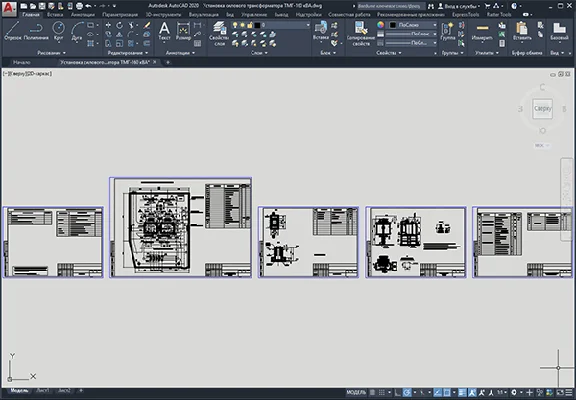The image size is (576, 400).
Task: Expand the Редактирование panel dropdown
Action: click(x=128, y=53)
